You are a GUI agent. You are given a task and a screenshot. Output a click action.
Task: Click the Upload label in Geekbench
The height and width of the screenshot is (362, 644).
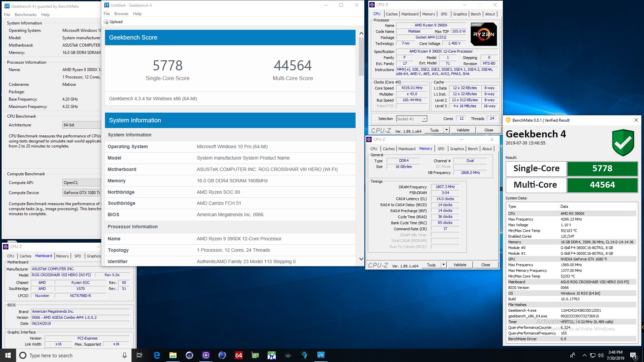tap(116, 22)
